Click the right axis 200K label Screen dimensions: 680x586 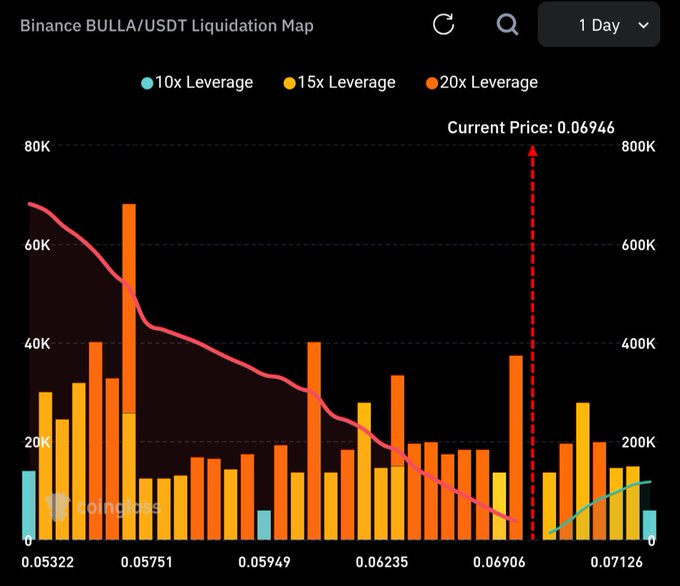638,442
